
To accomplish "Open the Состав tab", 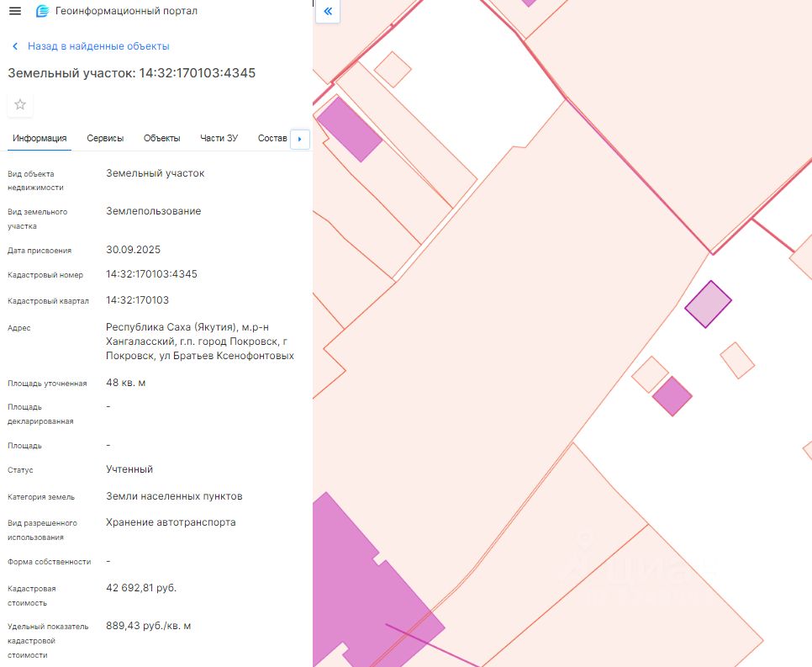I will pos(272,138).
